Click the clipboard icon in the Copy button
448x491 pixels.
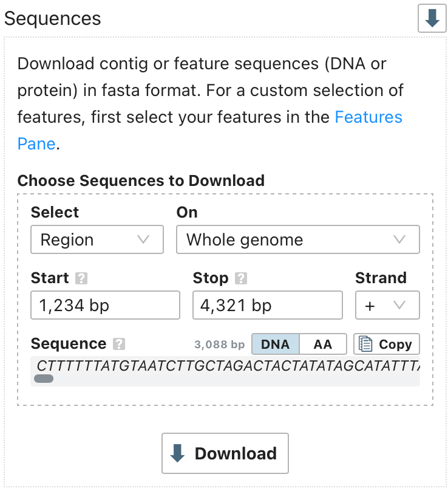[365, 344]
